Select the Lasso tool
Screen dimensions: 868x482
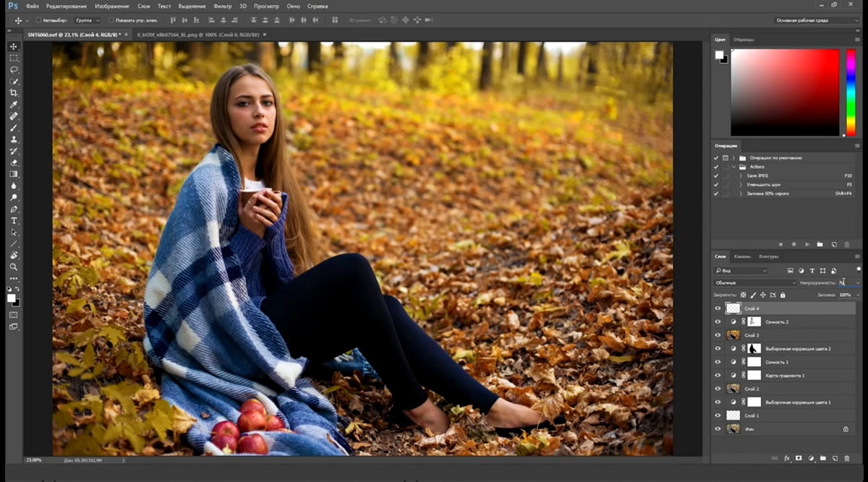coord(14,69)
